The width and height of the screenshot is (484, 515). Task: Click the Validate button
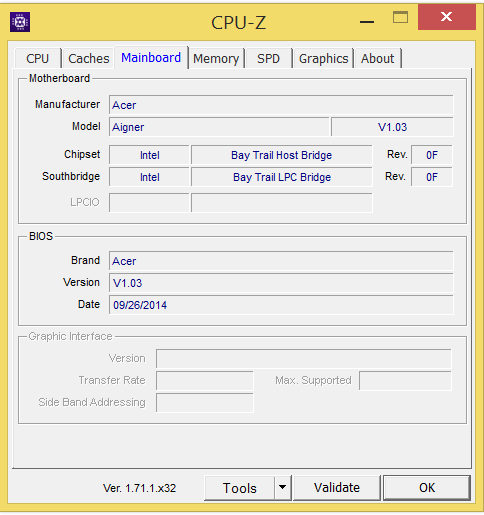337,488
